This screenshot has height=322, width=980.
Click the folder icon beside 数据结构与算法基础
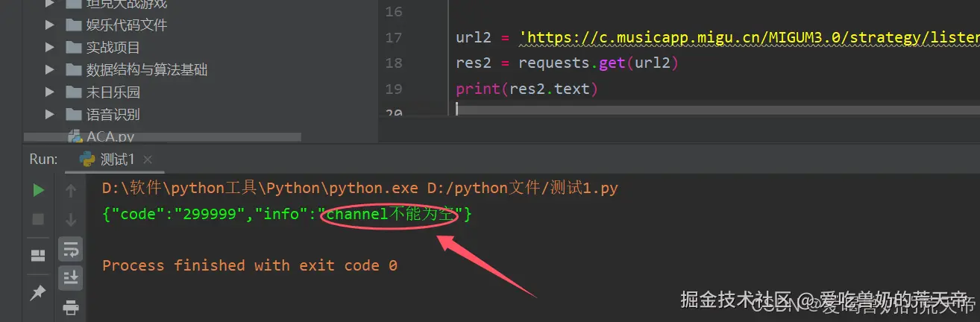click(73, 69)
